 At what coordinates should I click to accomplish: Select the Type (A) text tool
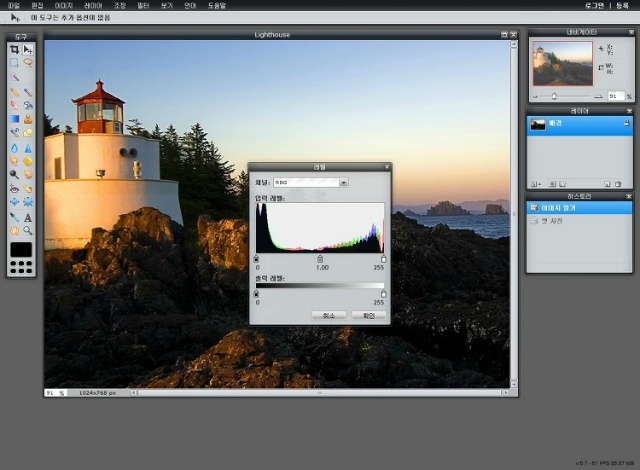pos(28,217)
